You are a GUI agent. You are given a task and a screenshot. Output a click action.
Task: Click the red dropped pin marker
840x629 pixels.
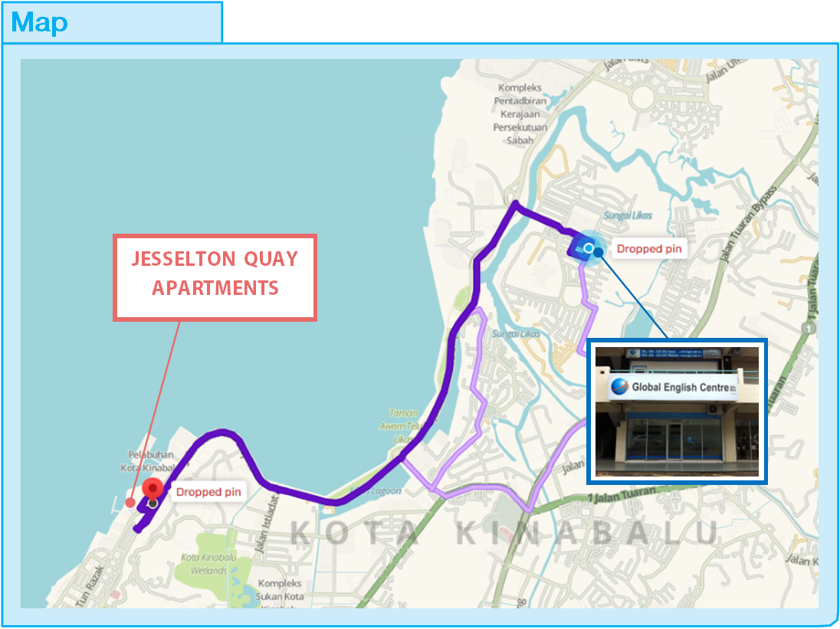pos(153,490)
